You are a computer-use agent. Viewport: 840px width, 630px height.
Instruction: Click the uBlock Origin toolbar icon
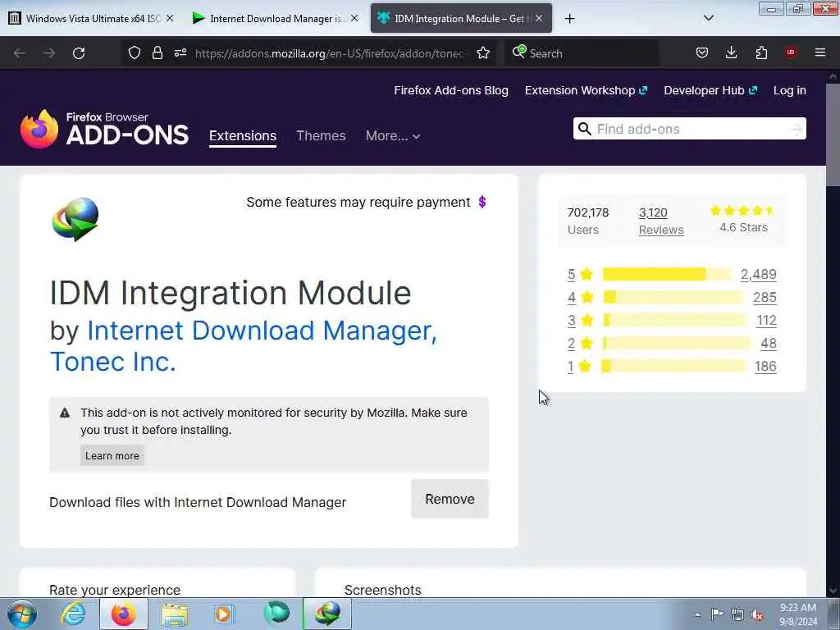[791, 52]
